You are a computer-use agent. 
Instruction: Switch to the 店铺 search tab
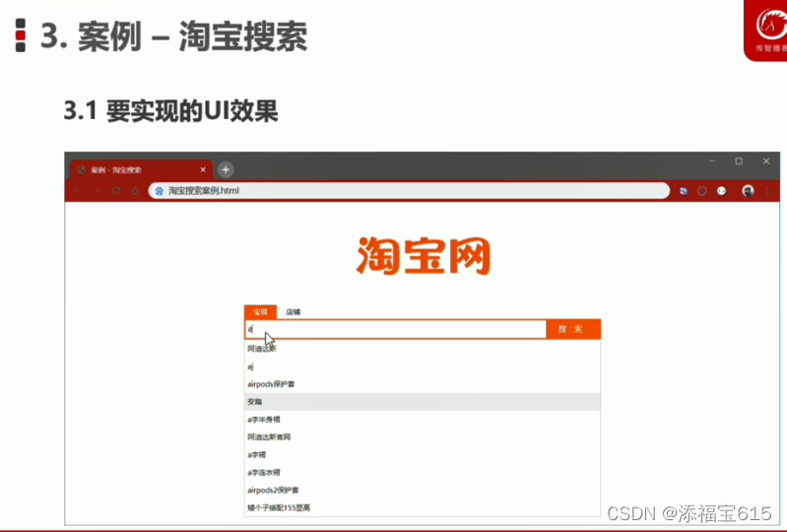[x=293, y=312]
